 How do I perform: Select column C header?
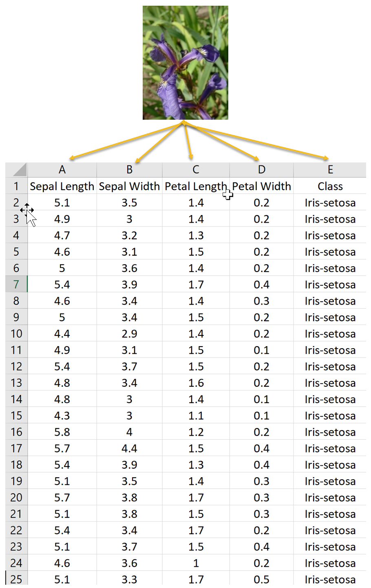196,170
